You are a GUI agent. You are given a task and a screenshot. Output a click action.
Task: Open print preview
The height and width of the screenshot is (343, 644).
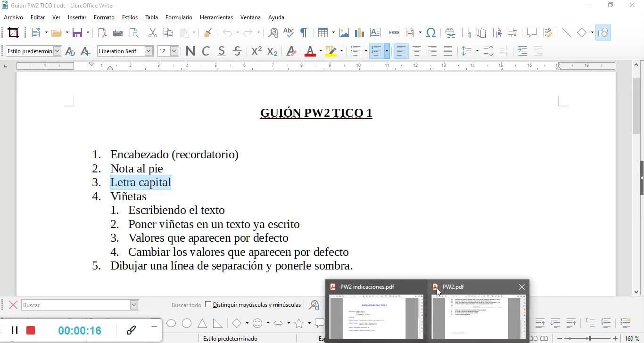click(x=134, y=33)
